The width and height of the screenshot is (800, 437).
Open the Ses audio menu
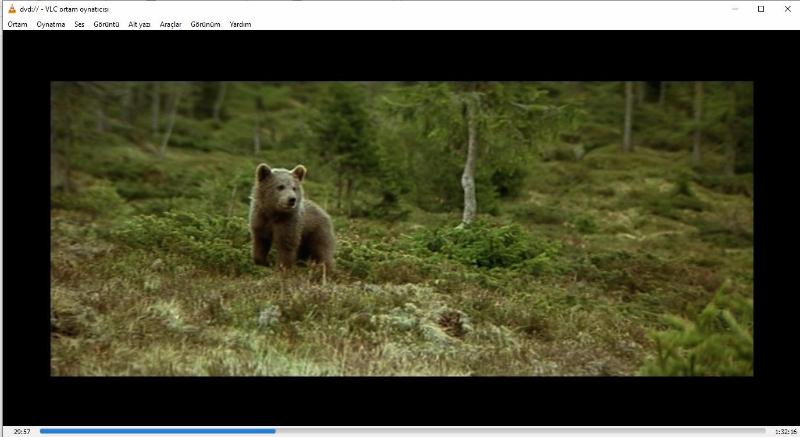coord(79,24)
